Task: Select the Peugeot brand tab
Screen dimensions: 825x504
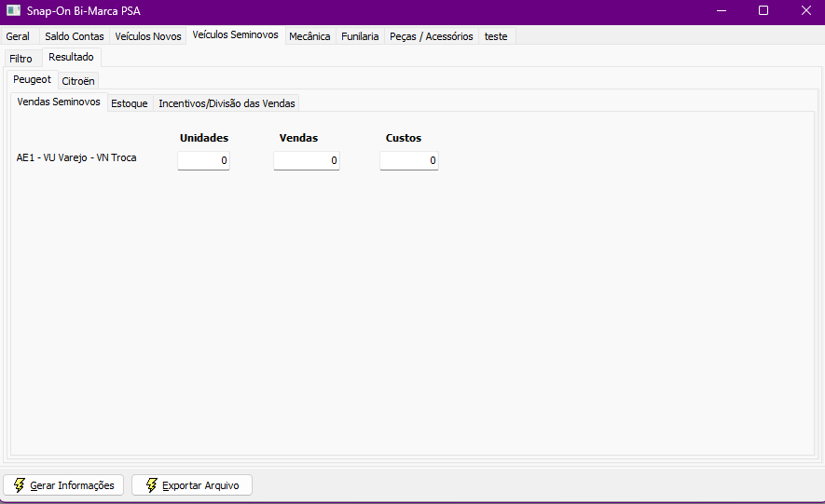Action: pyautogui.click(x=32, y=79)
